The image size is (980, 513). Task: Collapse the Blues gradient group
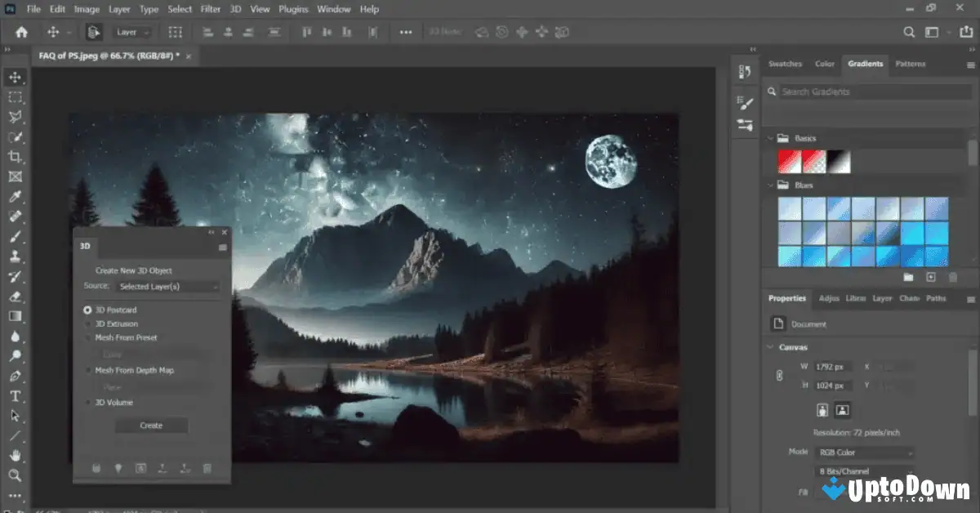point(768,185)
